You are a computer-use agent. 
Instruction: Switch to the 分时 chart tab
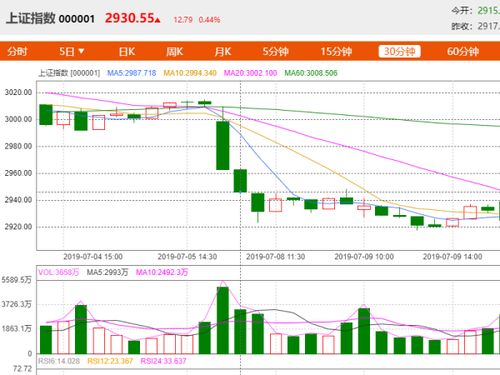(17, 52)
